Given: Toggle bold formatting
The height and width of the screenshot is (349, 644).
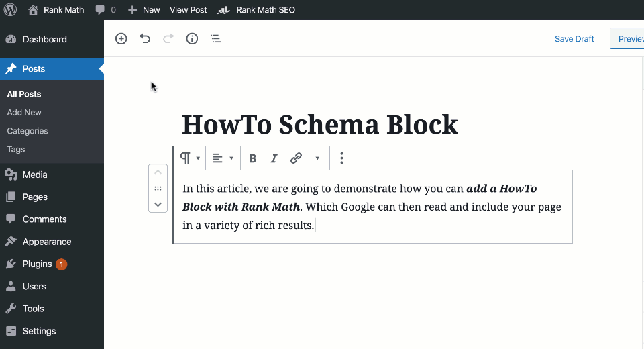Looking at the screenshot, I should click(253, 158).
